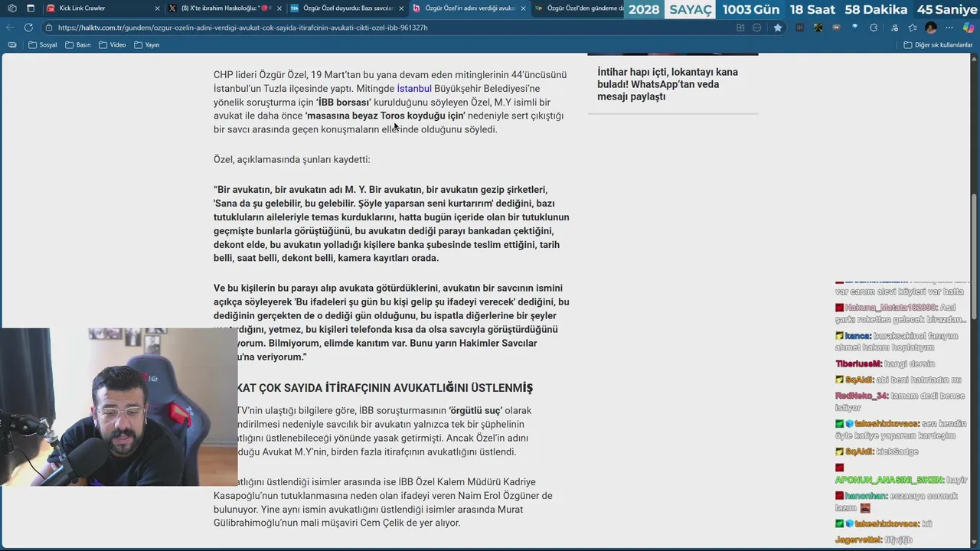Open the blue diamond extension icon

pyautogui.click(x=854, y=28)
